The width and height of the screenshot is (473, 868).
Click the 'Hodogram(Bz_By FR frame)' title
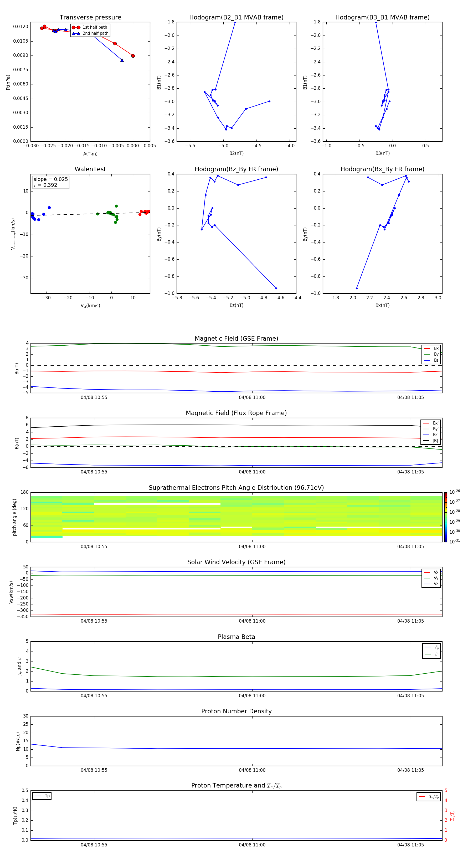236,169
